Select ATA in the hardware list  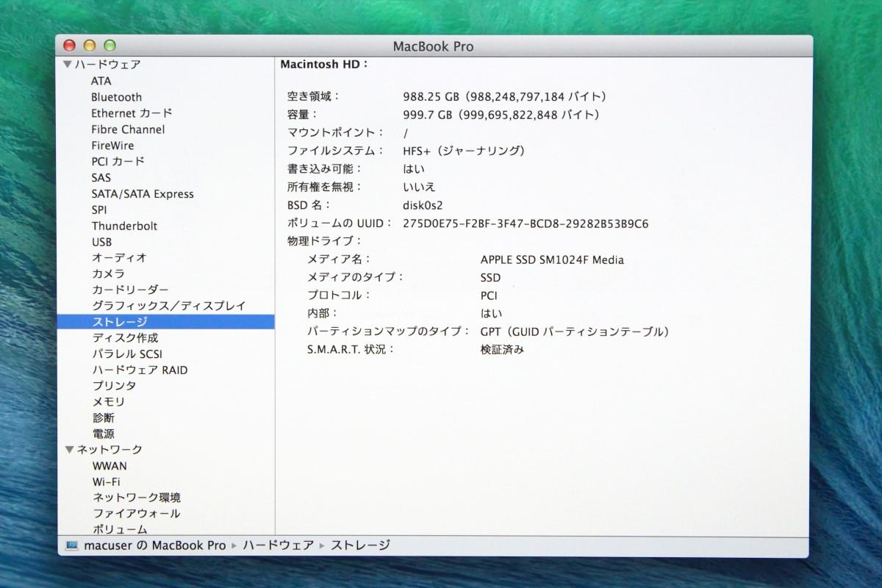[101, 81]
